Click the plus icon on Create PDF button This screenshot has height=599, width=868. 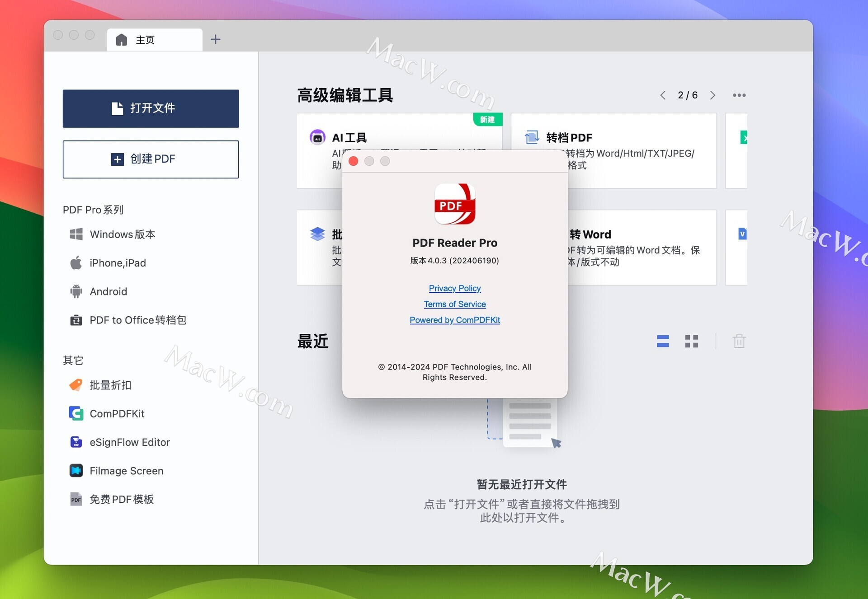point(118,159)
